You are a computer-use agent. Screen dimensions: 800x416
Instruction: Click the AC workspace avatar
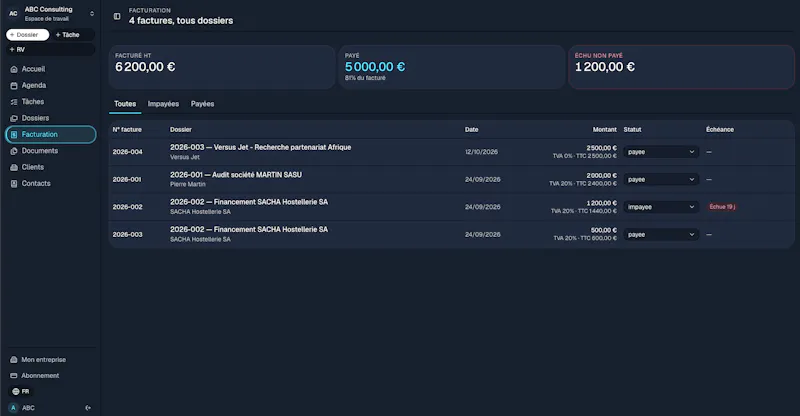point(13,14)
